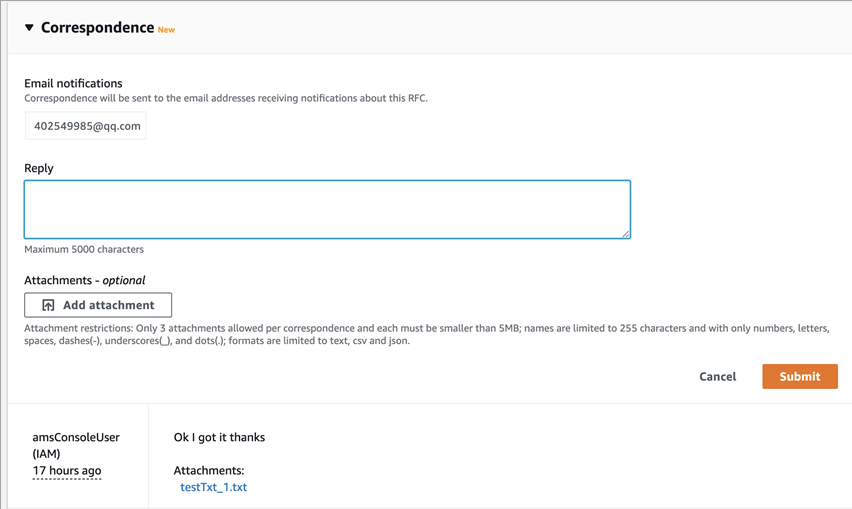The image size is (852, 509).
Task: Click the Reply field label
Action: click(x=39, y=168)
